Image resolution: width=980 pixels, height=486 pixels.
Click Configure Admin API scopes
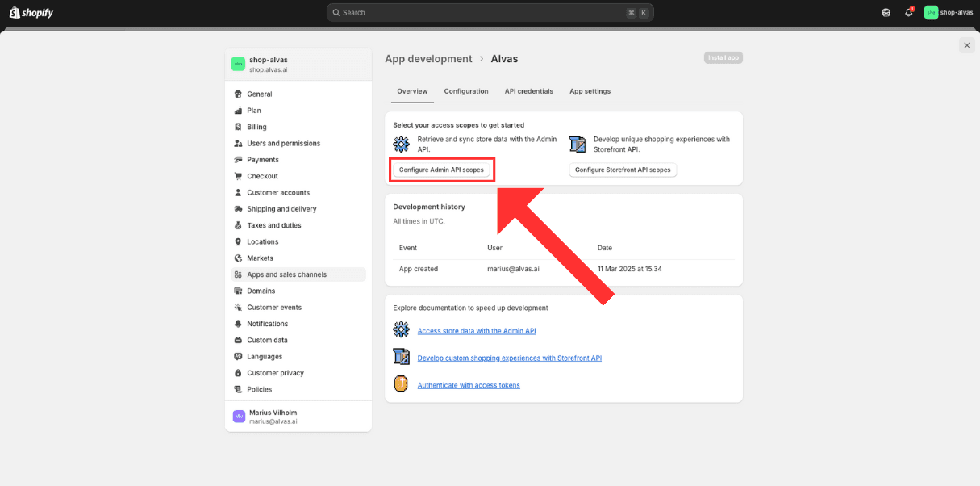441,170
